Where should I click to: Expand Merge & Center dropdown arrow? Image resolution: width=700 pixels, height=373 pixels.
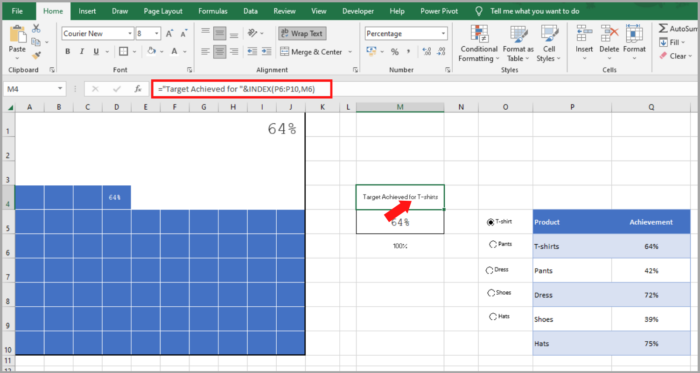pos(350,52)
